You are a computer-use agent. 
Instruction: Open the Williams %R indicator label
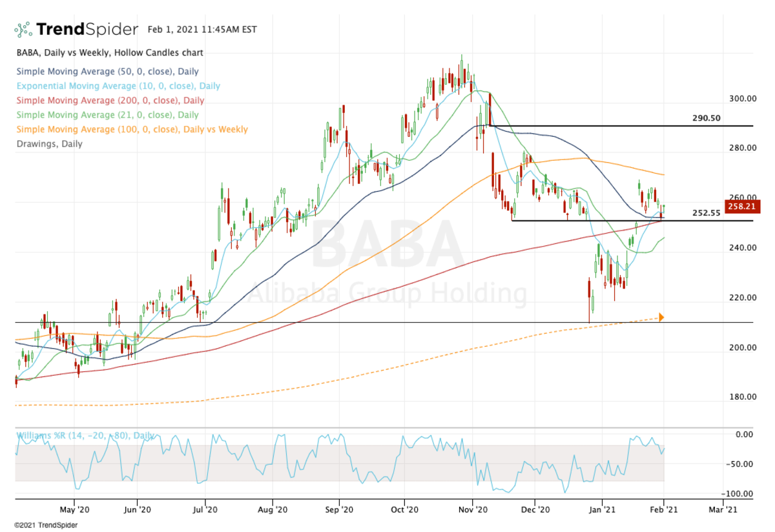(85, 436)
